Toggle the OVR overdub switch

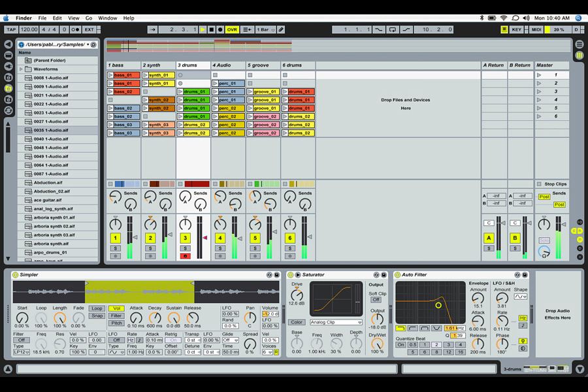coord(232,29)
